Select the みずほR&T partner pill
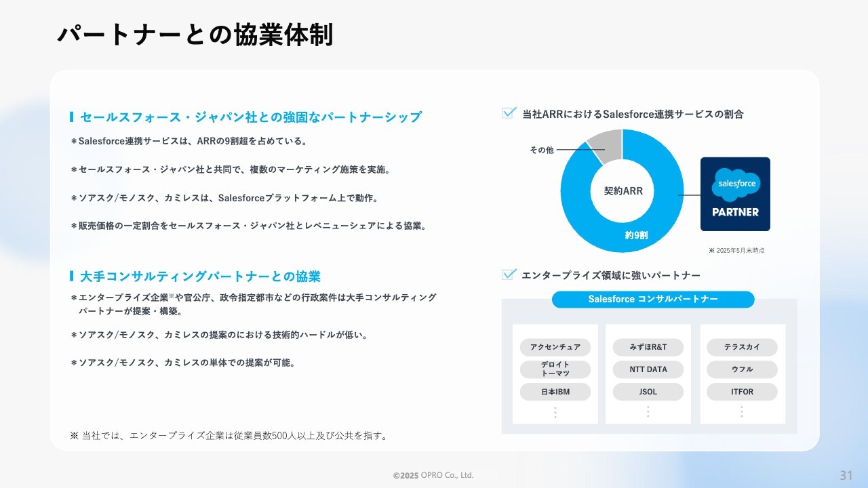 (648, 347)
